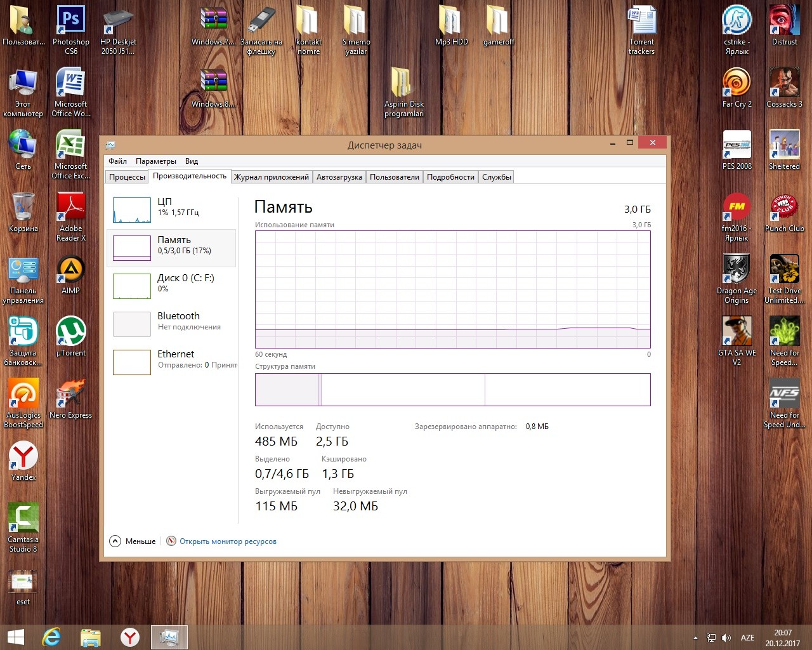Open the S memo yazilar folder
Image resolution: width=812 pixels, height=650 pixels.
[x=356, y=29]
